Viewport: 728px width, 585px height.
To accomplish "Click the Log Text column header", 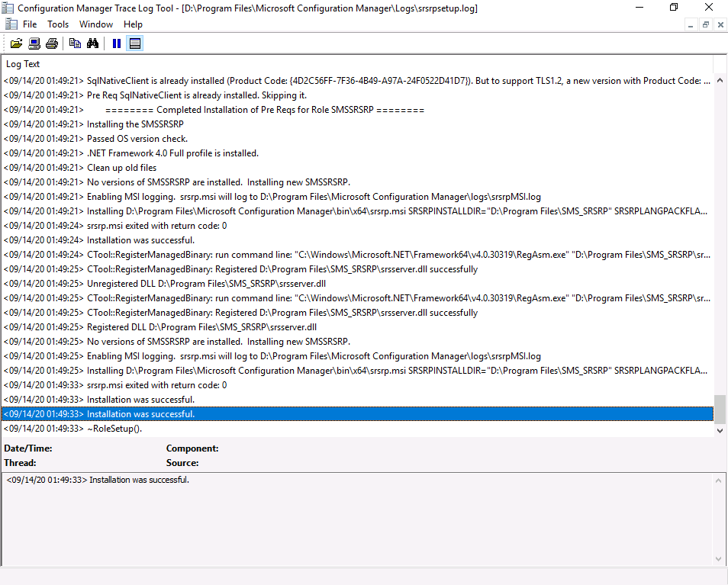I will click(357, 64).
